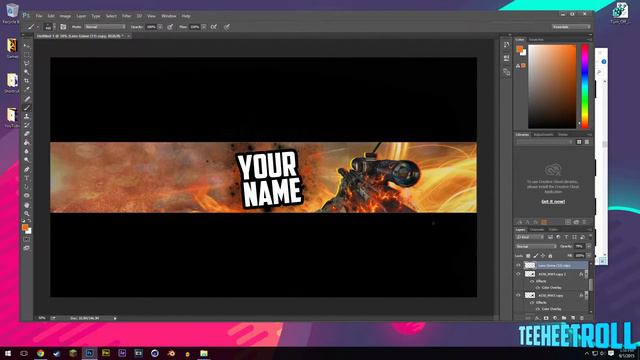Collapse effects on copy 2 layer
Screen dimensions: 640x360
[x=586, y=274]
